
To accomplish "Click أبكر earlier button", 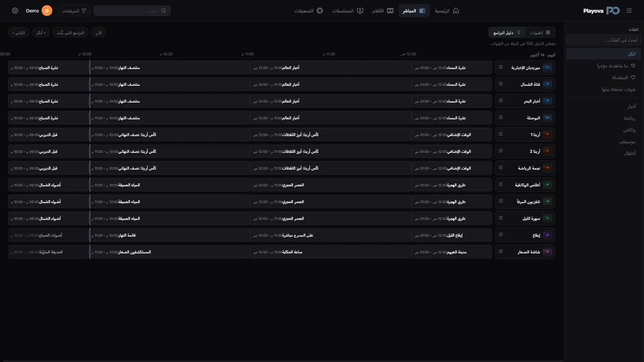I will (x=41, y=33).
